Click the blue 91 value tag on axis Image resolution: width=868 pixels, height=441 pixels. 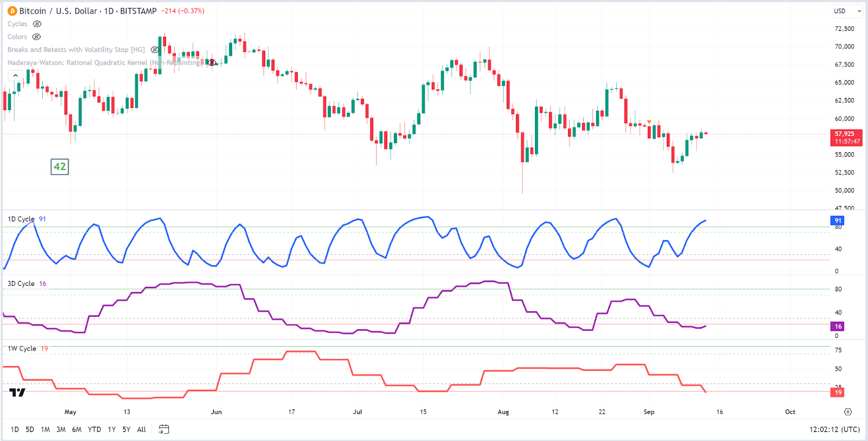838,220
